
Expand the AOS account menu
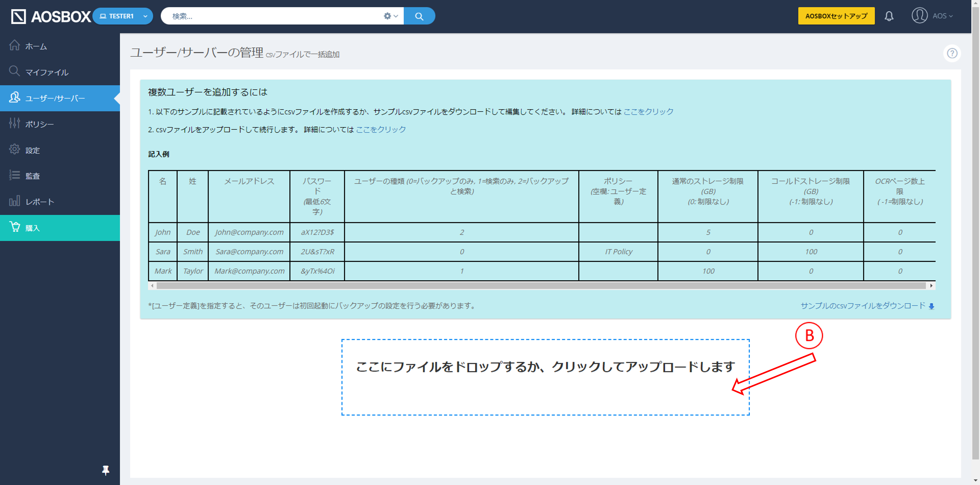click(942, 16)
